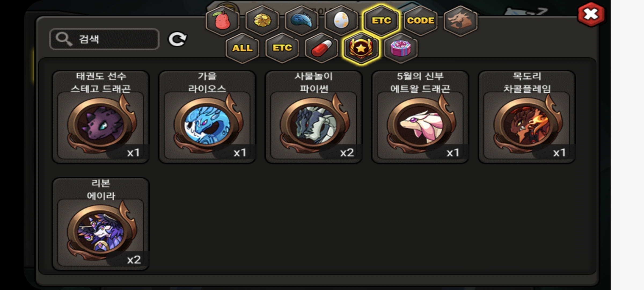Viewport: 644px width, 290px height.
Task: Select the second-row ETC filter
Action: tap(282, 48)
